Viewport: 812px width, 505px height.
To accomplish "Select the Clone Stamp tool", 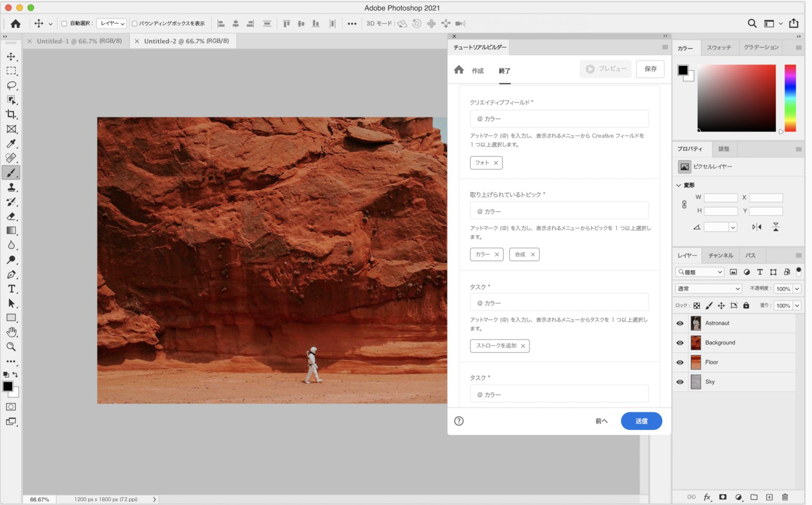I will click(x=11, y=187).
